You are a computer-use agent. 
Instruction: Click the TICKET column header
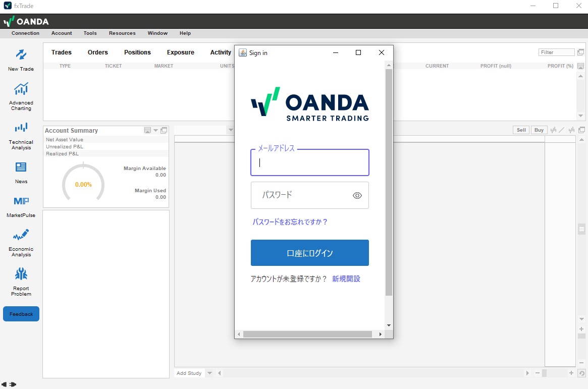click(x=113, y=66)
